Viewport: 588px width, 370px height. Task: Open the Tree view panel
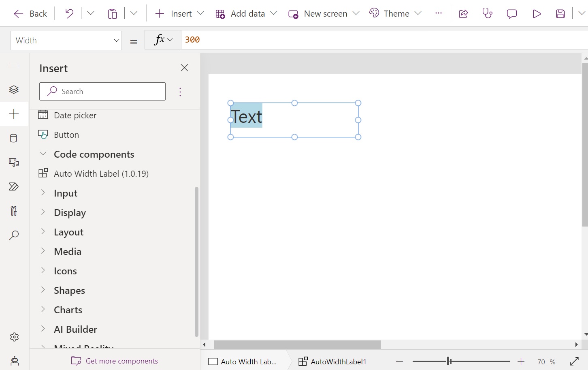(x=14, y=90)
